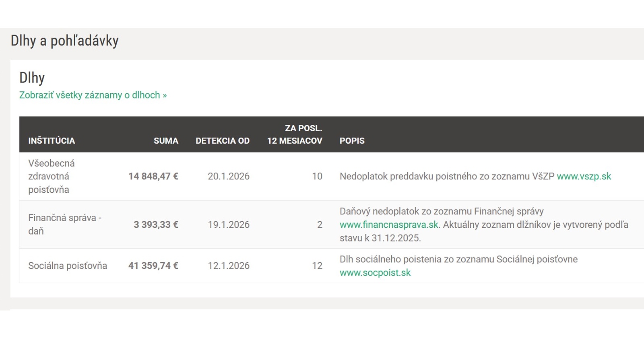Select the Všeobecná zdravotná poisťovňa row name

[52, 176]
